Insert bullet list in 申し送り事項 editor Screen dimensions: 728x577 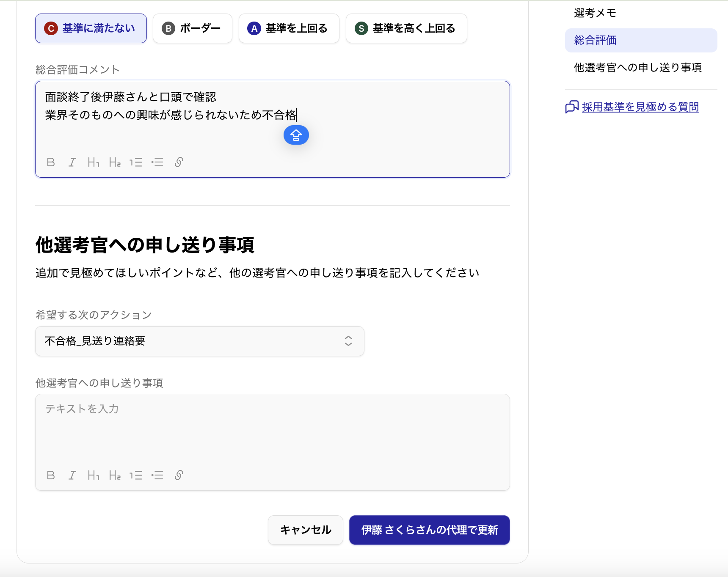click(157, 475)
